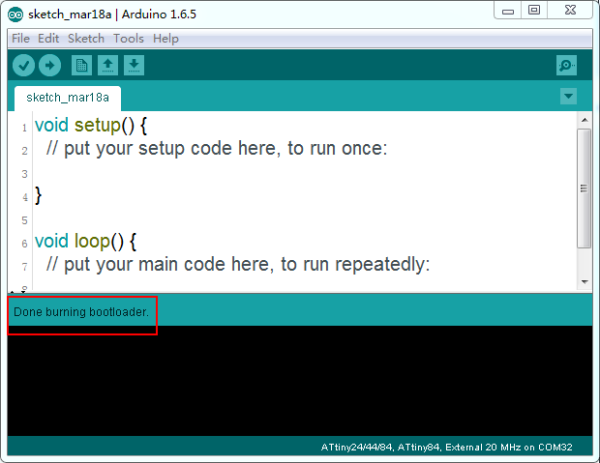Click line number 3 in gutter

pyautogui.click(x=24, y=174)
